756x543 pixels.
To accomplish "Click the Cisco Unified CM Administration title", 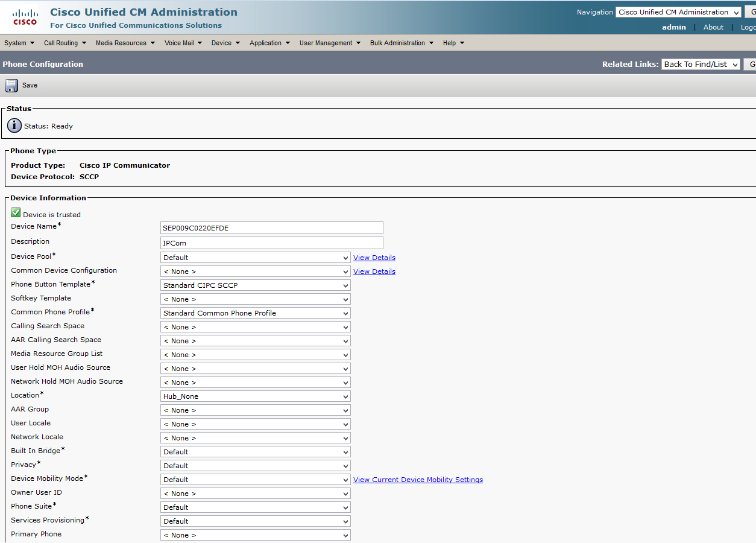I will coord(143,12).
